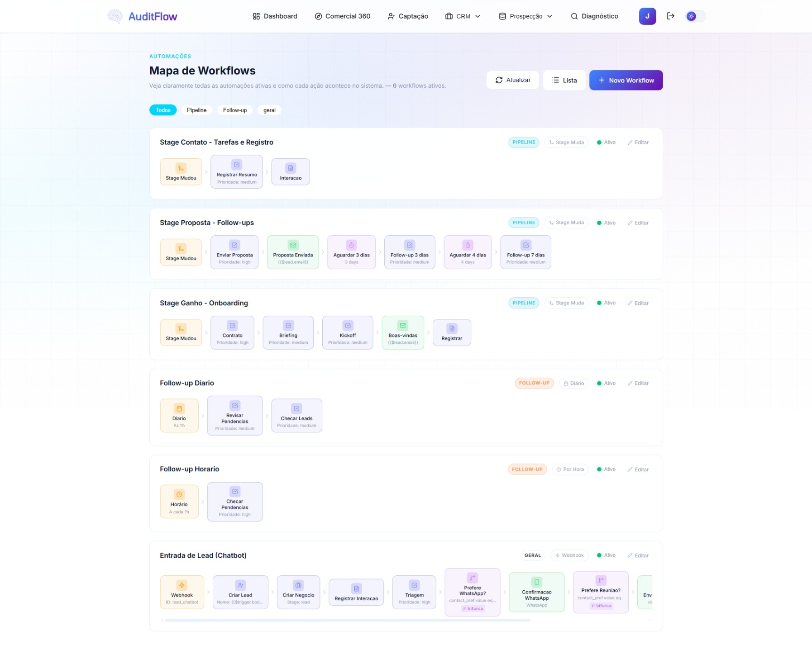Open the J user avatar

pos(647,16)
